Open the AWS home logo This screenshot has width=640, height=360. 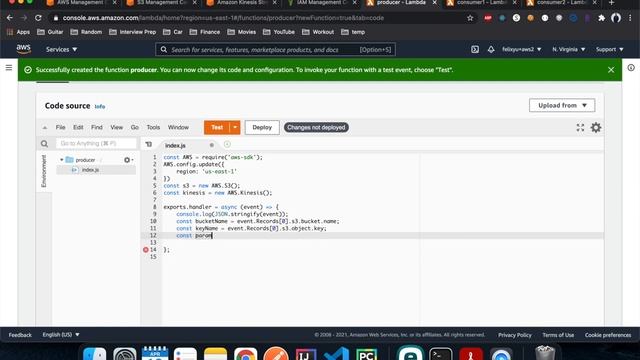[x=23, y=49]
